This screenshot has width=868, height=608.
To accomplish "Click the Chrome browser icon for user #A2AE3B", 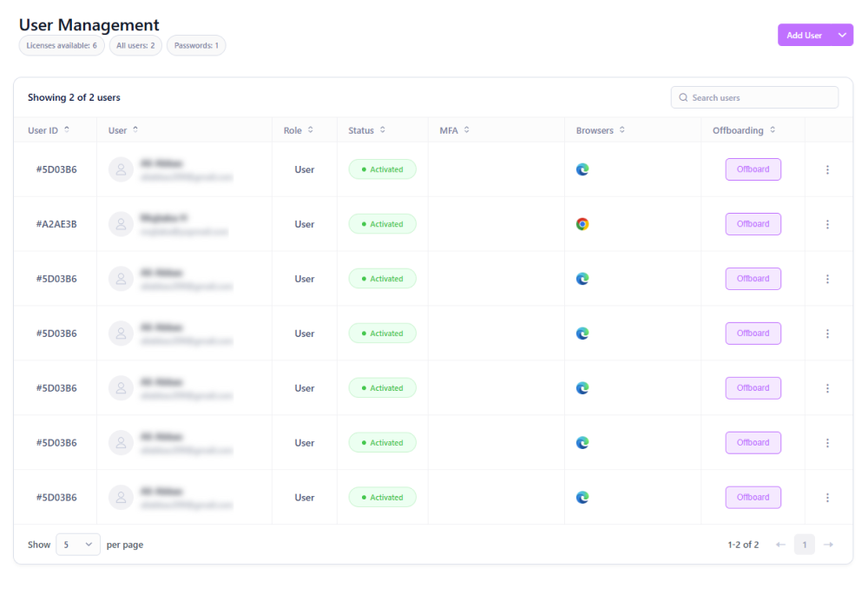I will [582, 224].
